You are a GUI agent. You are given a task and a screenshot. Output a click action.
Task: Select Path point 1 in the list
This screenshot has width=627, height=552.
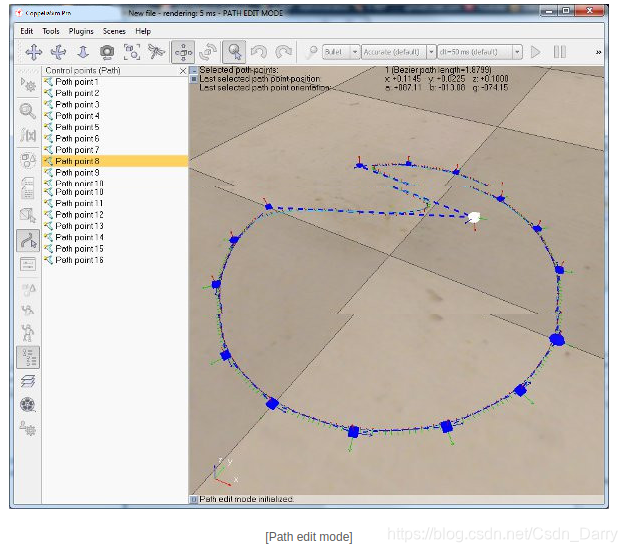(115, 82)
